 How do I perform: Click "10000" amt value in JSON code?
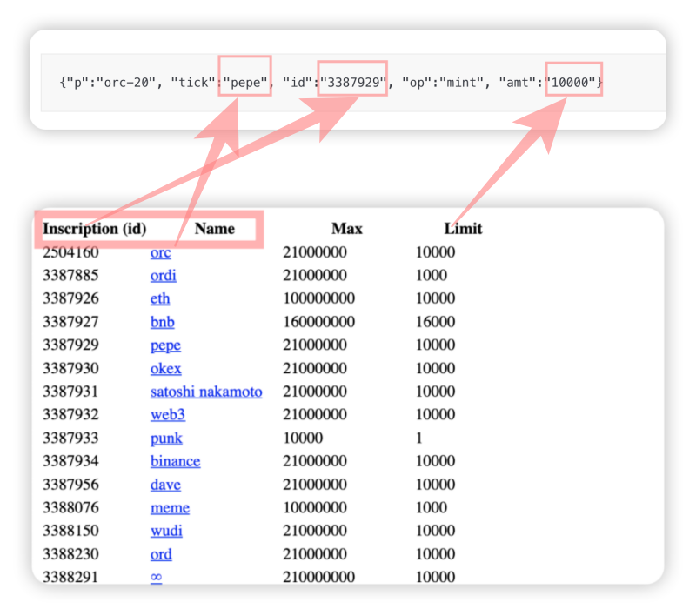click(x=570, y=83)
